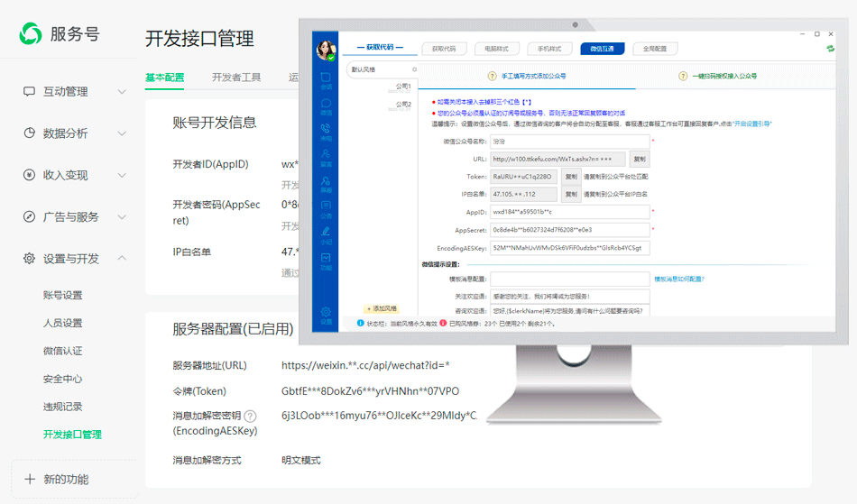
Task: Click the 添加风格 button
Action: click(x=382, y=308)
